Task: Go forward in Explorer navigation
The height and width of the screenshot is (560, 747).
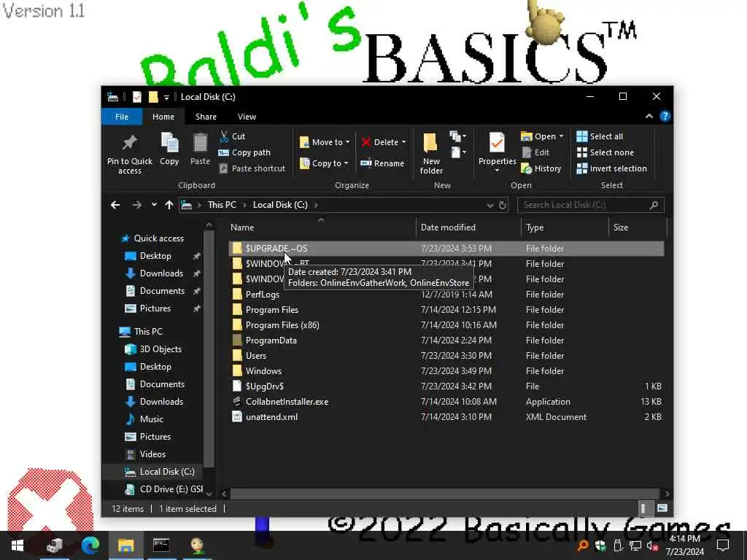Action: 136,205
